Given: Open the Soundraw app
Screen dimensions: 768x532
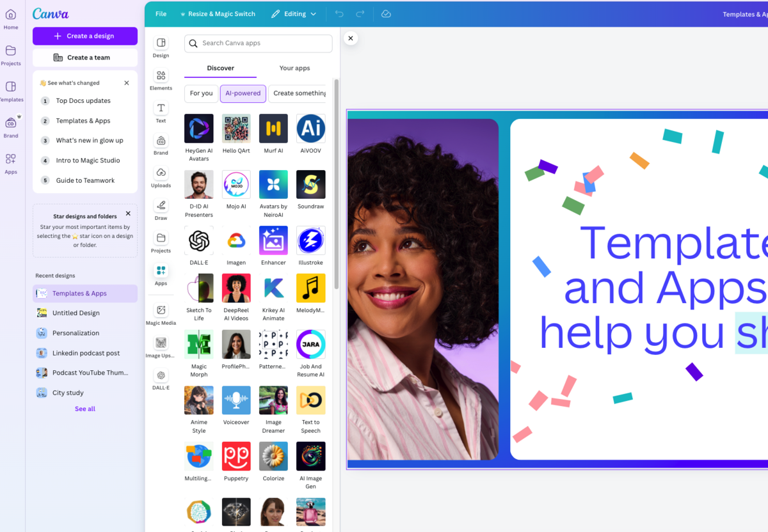Looking at the screenshot, I should click(x=310, y=185).
